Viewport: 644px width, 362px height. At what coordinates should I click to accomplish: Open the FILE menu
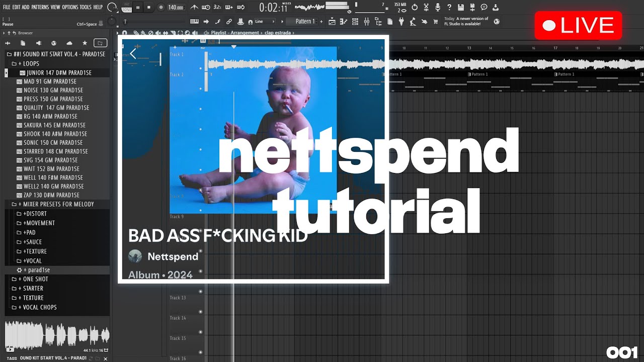pos(7,7)
